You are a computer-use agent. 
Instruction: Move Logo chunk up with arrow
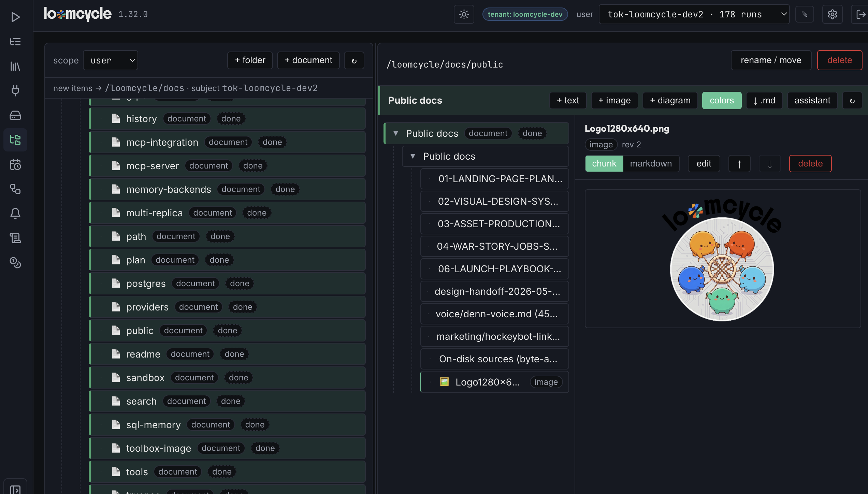click(x=739, y=164)
